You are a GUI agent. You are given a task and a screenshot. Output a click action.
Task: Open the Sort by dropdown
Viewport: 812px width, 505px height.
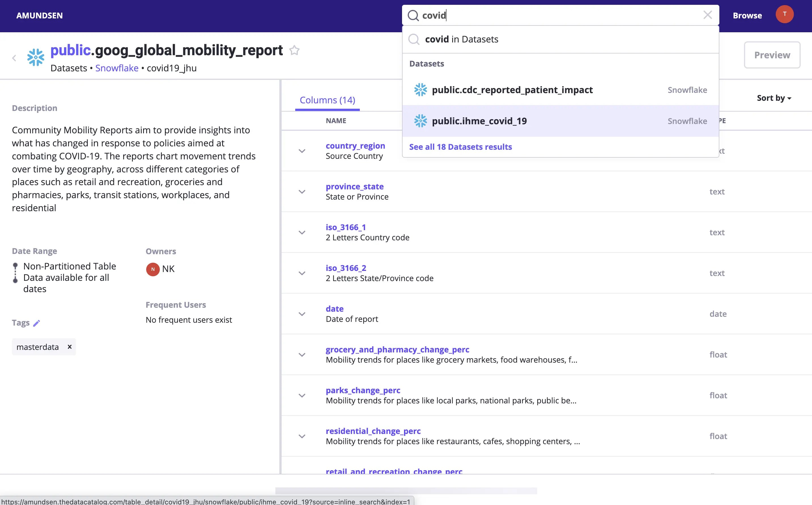point(773,98)
